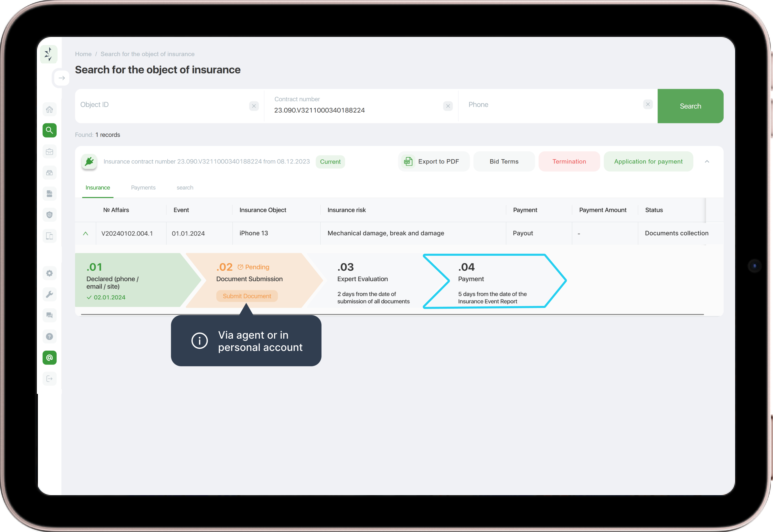Image resolution: width=773 pixels, height=532 pixels.
Task: Open Bid Terms
Action: point(504,162)
